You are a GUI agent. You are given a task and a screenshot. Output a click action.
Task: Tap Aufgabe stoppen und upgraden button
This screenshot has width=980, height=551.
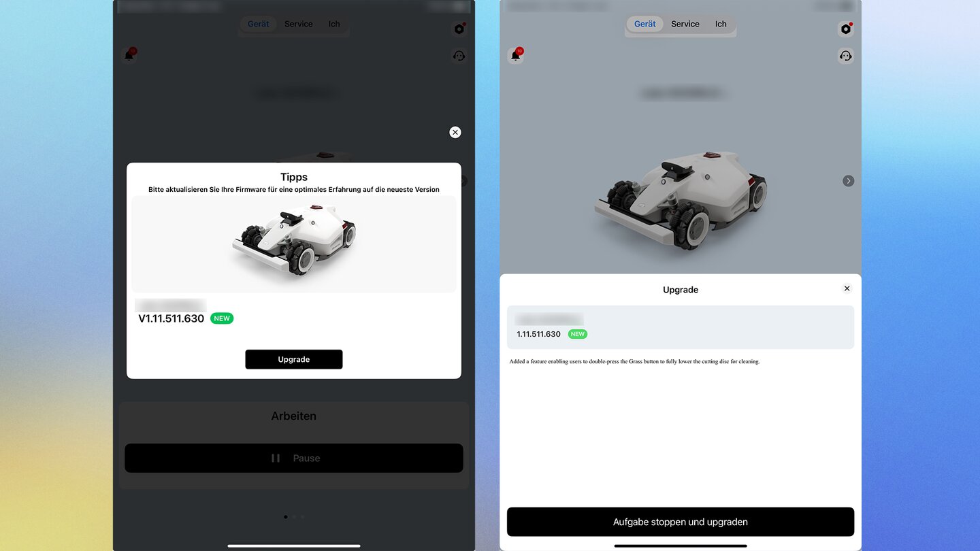681,522
